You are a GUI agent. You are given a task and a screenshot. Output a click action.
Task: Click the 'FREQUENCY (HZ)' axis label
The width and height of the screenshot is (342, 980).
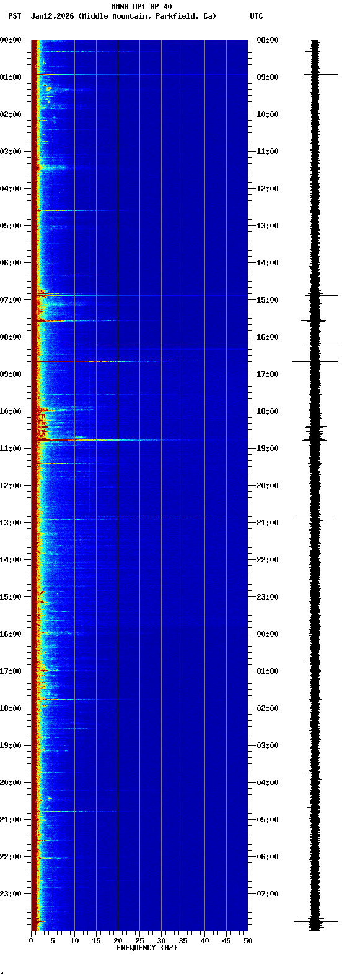(147, 948)
